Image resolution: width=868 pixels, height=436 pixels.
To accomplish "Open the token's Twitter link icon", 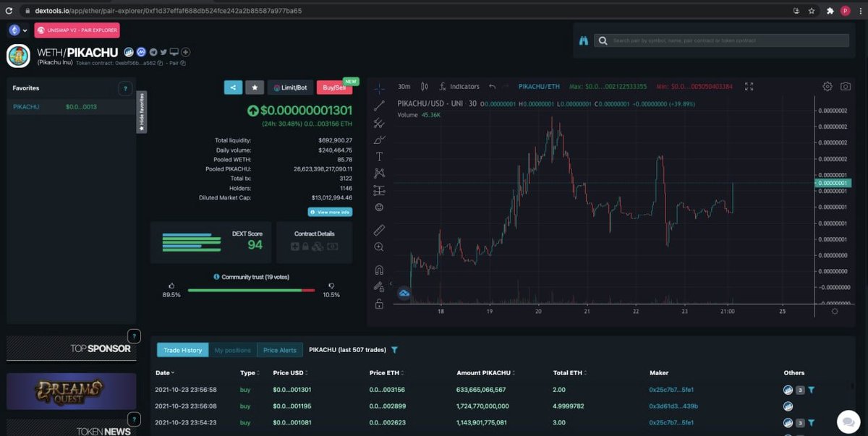I will point(163,52).
